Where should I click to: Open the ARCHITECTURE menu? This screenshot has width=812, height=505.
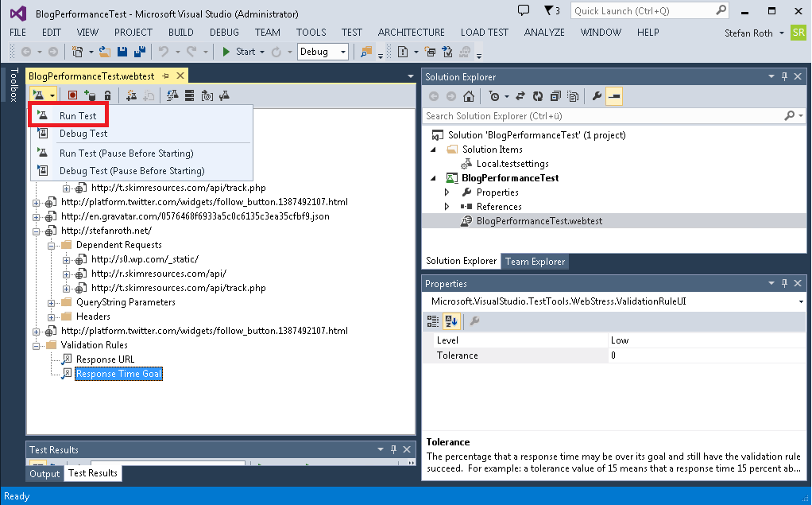coord(412,32)
